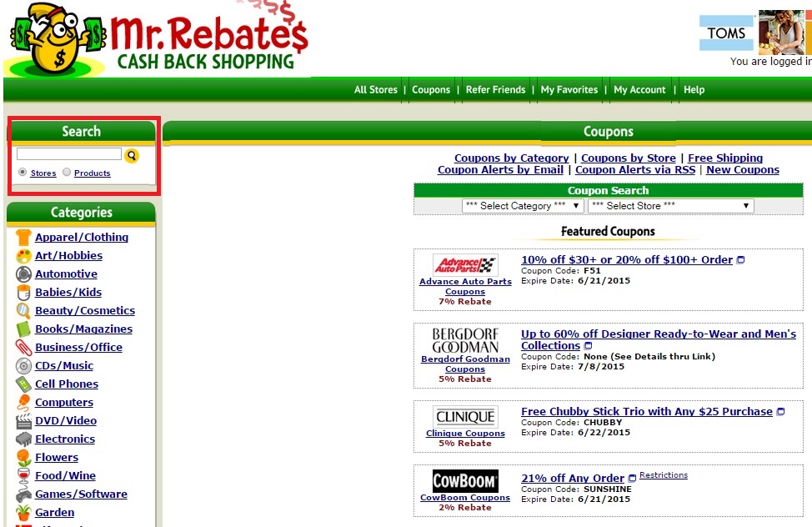Open Coupons in the navigation bar
This screenshot has width=812, height=527.
[431, 90]
